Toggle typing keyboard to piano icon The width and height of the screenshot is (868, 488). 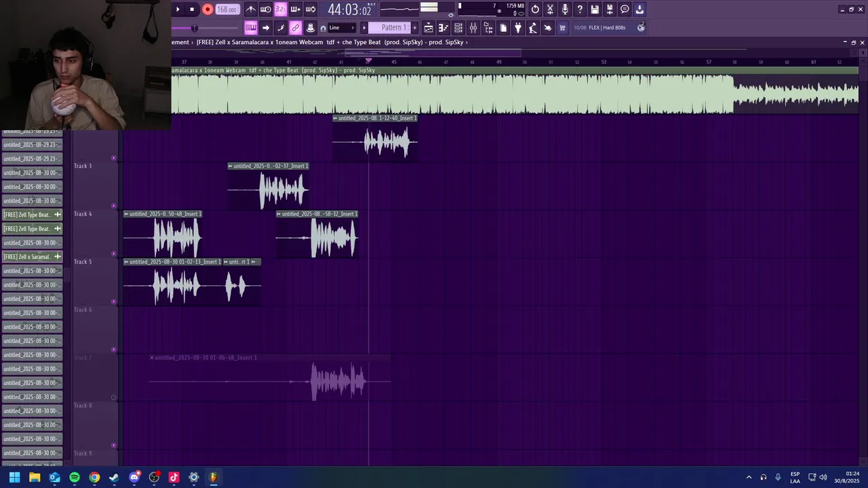[x=250, y=28]
